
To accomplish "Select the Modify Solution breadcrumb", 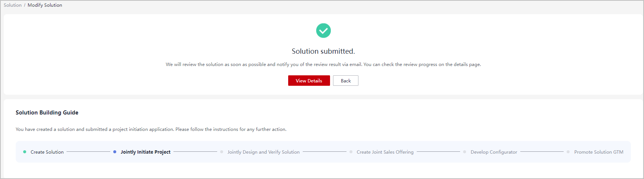I will tap(45, 5).
